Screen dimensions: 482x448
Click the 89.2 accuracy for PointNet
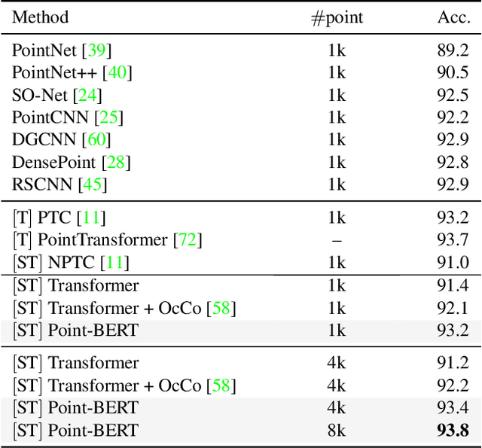pyautogui.click(x=454, y=51)
